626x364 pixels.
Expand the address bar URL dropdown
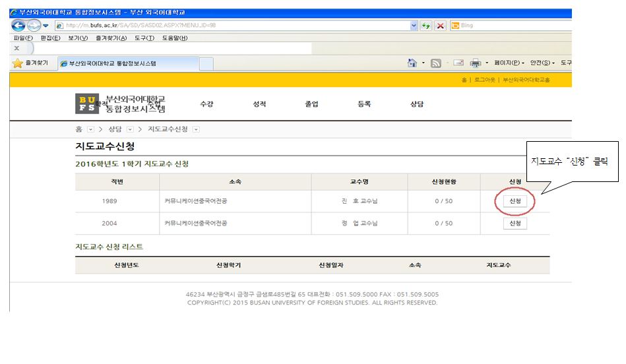point(414,26)
